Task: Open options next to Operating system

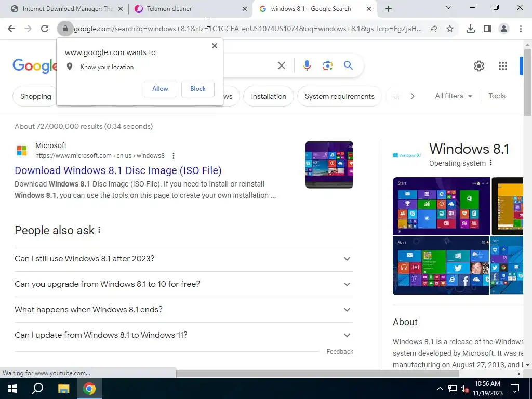Action: tap(490, 163)
